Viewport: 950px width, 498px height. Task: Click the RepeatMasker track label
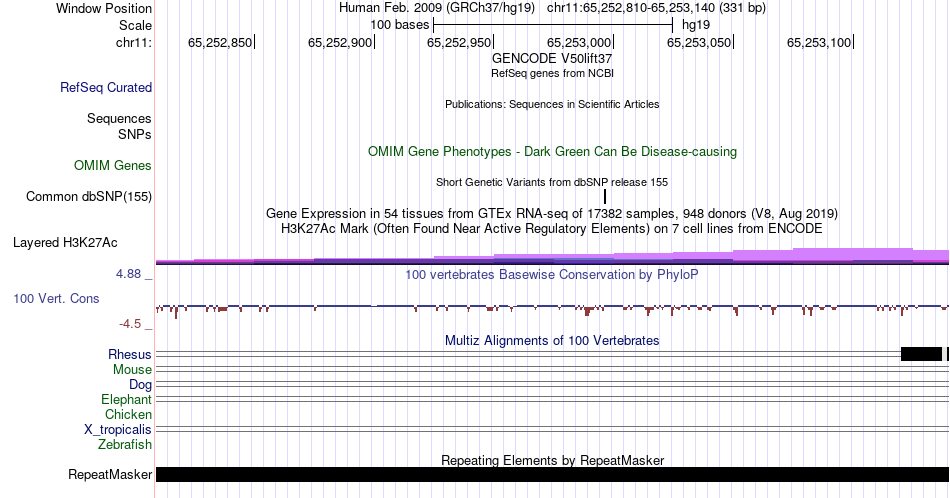110,474
